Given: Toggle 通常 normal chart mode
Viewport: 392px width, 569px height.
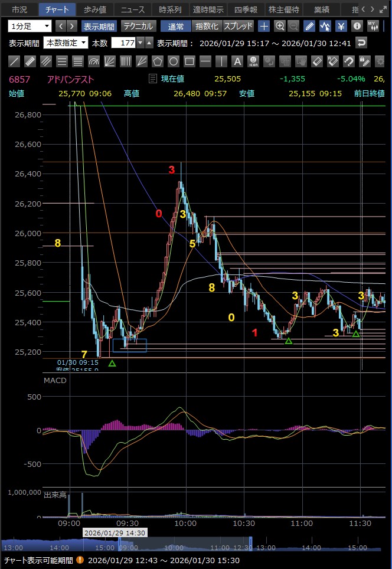Looking at the screenshot, I should 176,26.
